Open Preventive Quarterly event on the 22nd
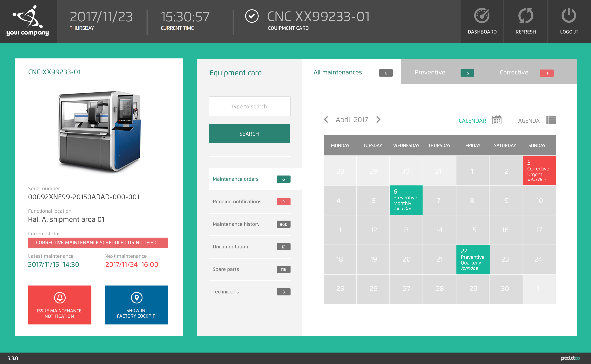591x364 pixels. [x=473, y=260]
